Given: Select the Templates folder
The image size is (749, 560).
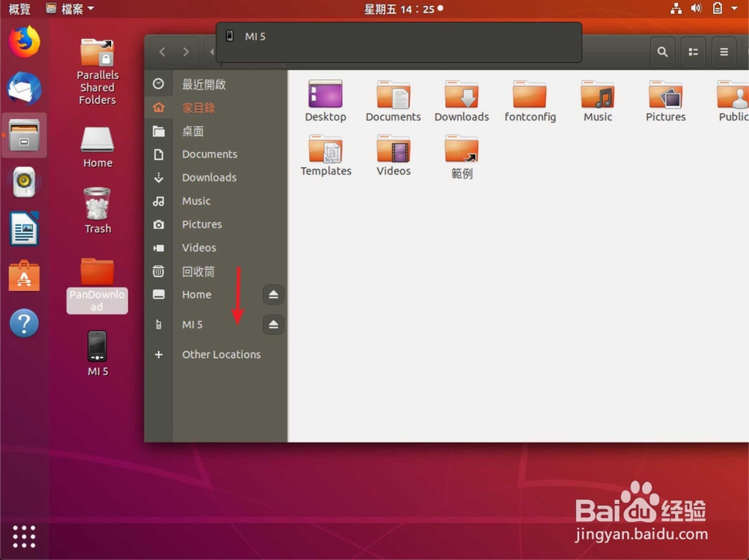Looking at the screenshot, I should pyautogui.click(x=325, y=155).
